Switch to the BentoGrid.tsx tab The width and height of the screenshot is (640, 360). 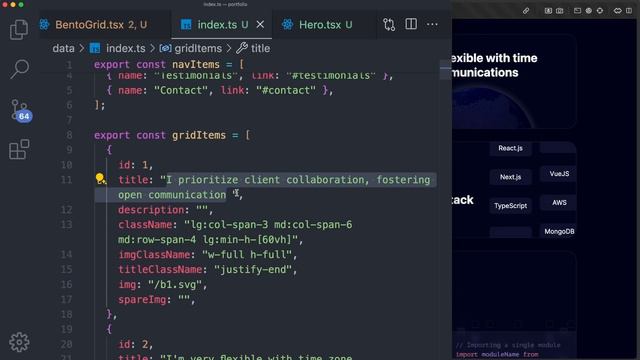click(x=101, y=24)
